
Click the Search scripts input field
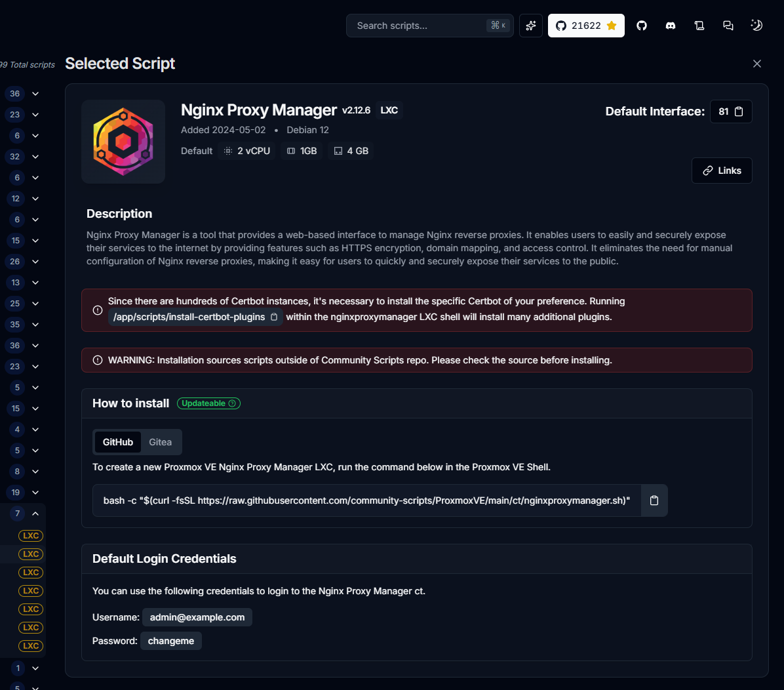click(420, 26)
